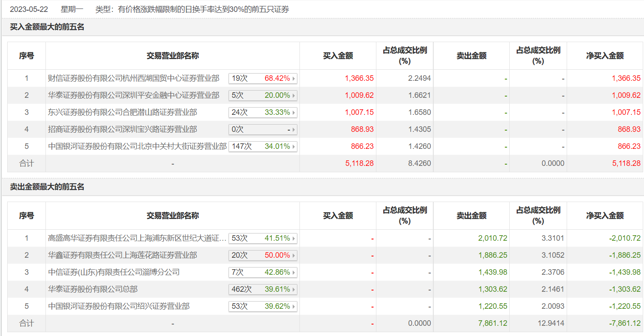Expand the 462次 39.61% history box
The height and width of the screenshot is (336, 644).
pos(263,289)
